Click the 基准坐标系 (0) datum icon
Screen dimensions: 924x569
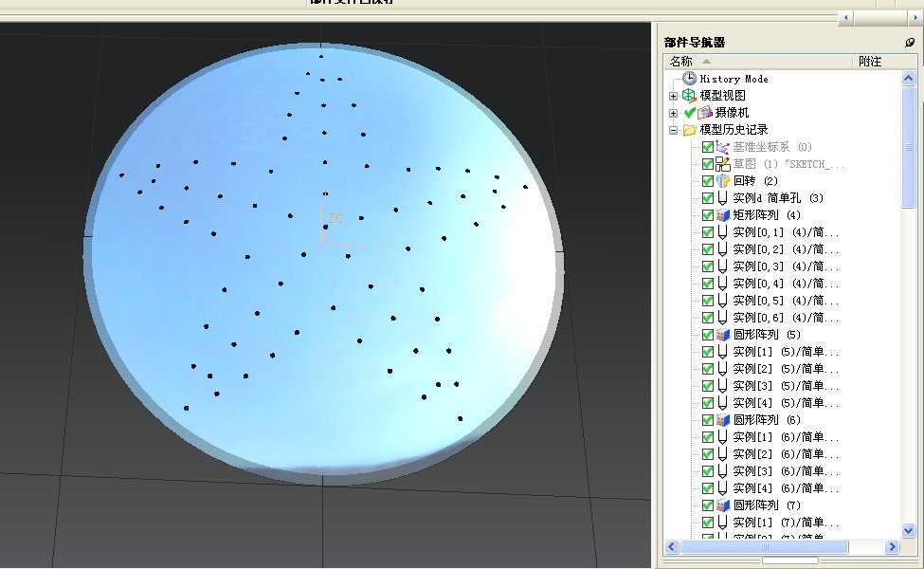pyautogui.click(x=723, y=147)
